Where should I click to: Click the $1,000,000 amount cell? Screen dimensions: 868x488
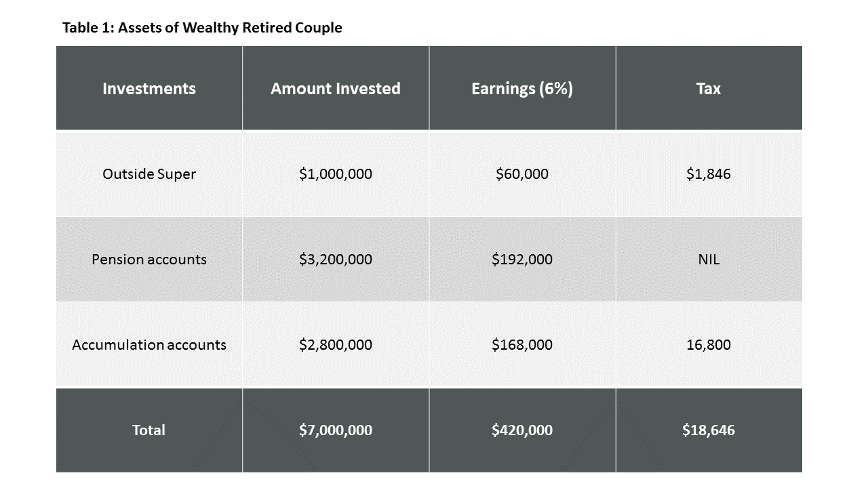click(336, 174)
